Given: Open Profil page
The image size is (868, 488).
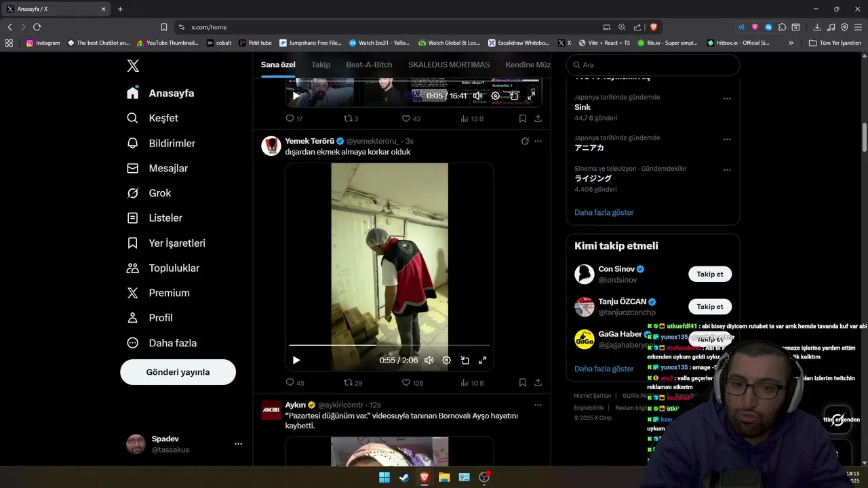Looking at the screenshot, I should 150,318.
